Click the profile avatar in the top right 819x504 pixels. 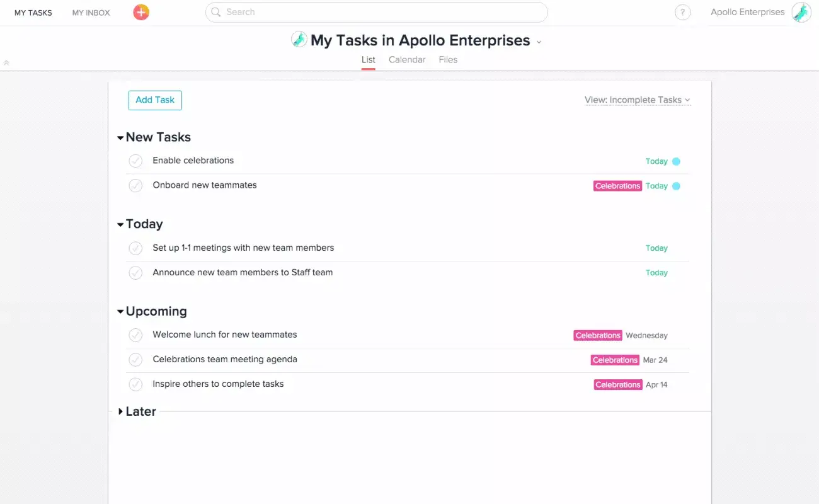[801, 11]
